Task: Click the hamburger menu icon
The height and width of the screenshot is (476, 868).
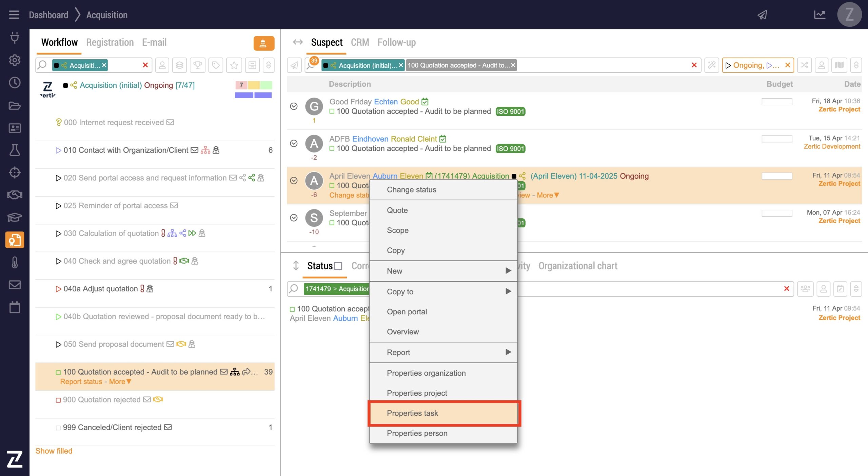Action: pyautogui.click(x=14, y=15)
